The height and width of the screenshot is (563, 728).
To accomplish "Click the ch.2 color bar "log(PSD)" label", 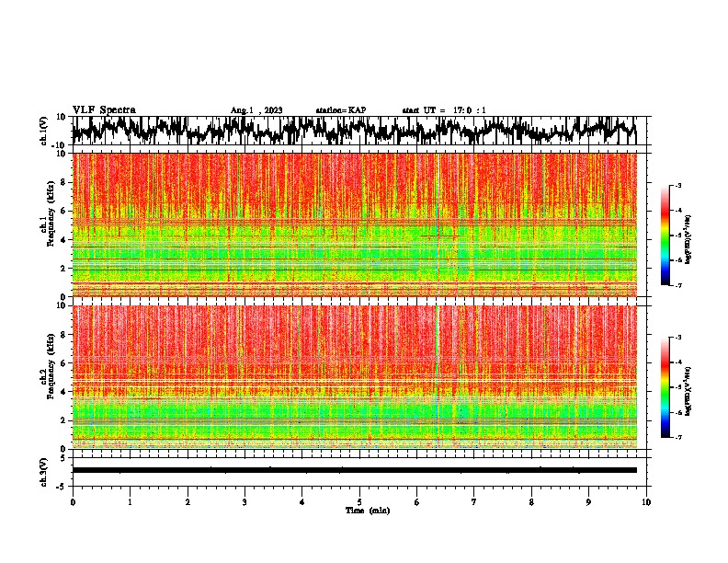I will pyautogui.click(x=688, y=391).
